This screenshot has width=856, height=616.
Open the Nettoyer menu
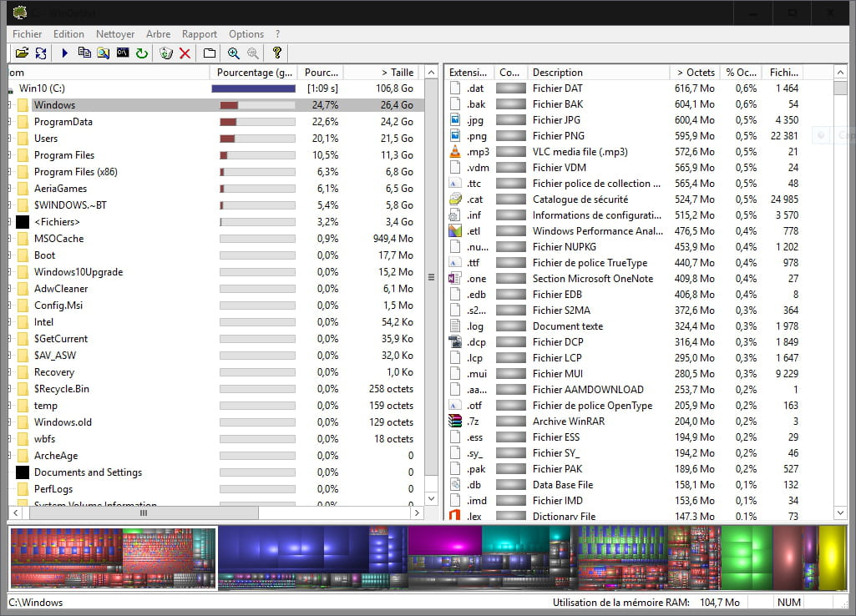pos(115,34)
